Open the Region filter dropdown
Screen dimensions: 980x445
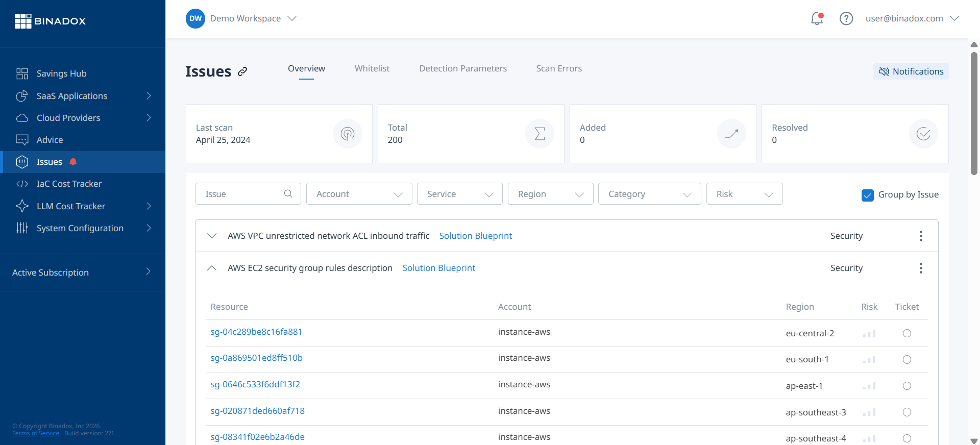click(x=551, y=194)
